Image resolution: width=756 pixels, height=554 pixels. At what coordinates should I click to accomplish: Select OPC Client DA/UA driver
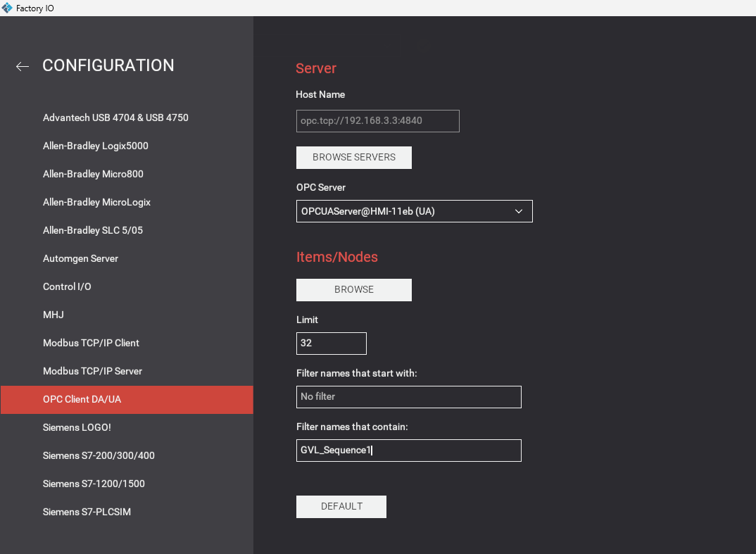click(127, 400)
